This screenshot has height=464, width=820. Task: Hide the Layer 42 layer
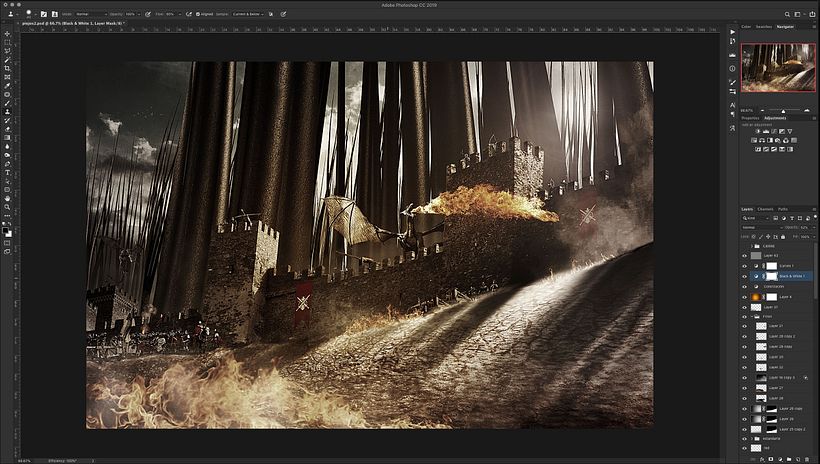pos(745,256)
